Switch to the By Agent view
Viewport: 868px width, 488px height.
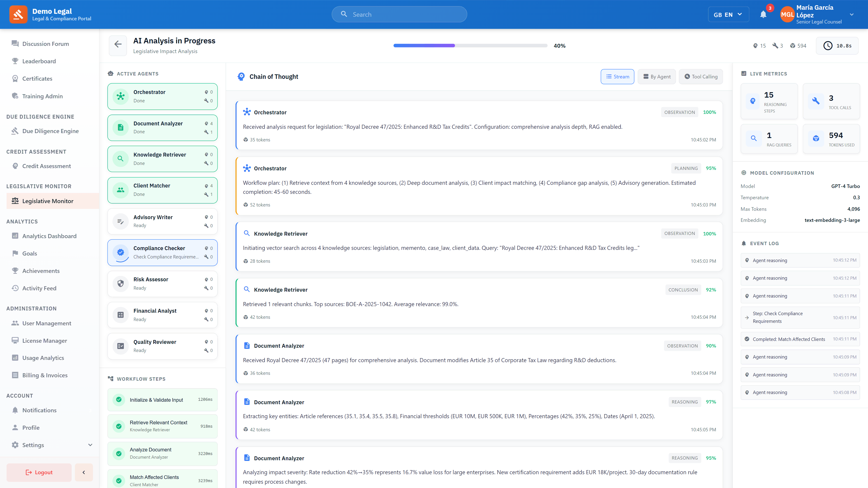(x=656, y=76)
